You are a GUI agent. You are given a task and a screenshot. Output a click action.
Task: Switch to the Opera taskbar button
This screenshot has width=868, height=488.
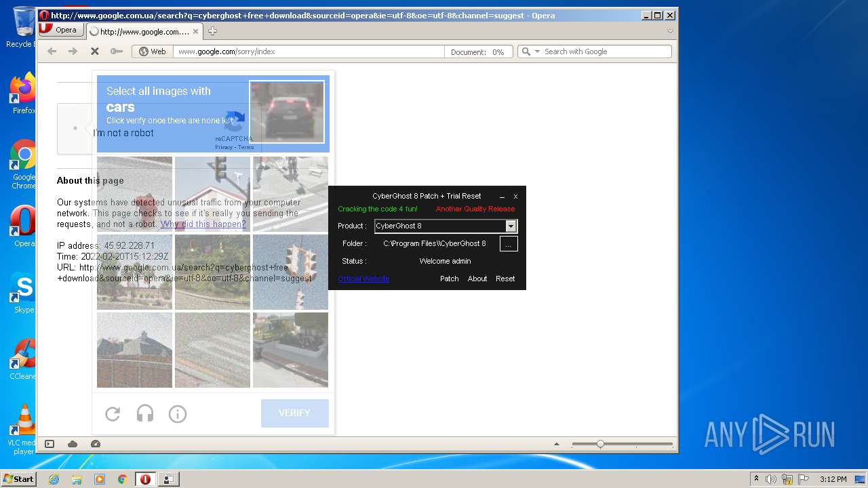pyautogui.click(x=146, y=479)
